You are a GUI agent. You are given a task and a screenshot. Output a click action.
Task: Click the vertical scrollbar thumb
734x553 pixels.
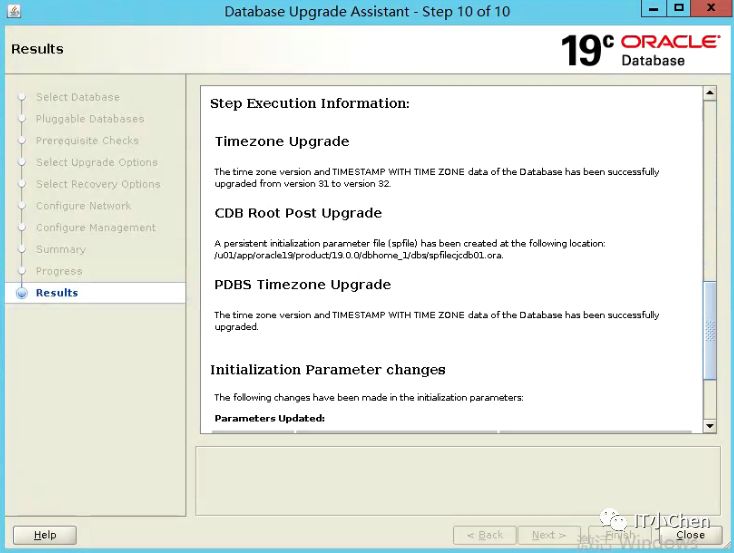tap(710, 331)
